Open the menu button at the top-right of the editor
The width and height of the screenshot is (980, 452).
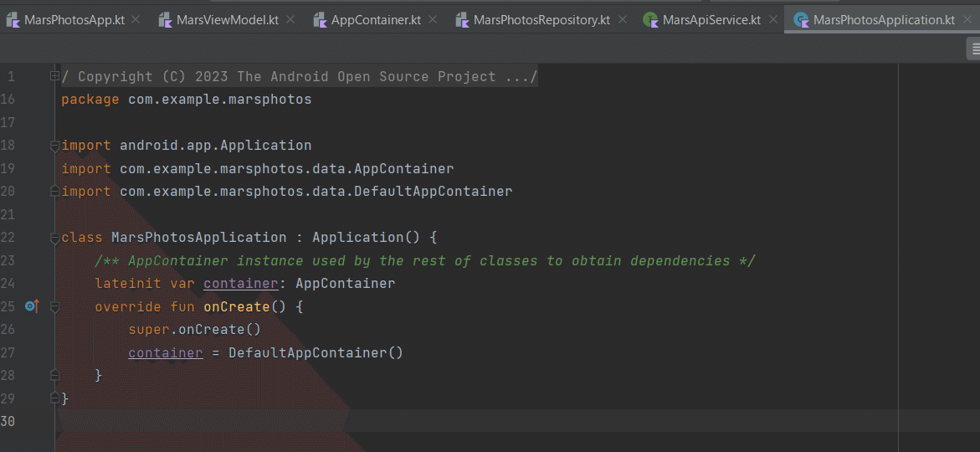tap(973, 49)
